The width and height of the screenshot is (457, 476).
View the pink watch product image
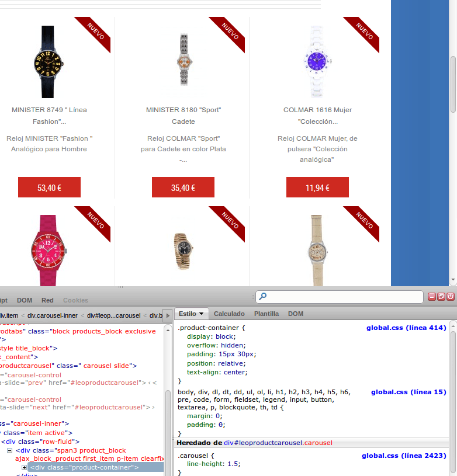point(49,251)
